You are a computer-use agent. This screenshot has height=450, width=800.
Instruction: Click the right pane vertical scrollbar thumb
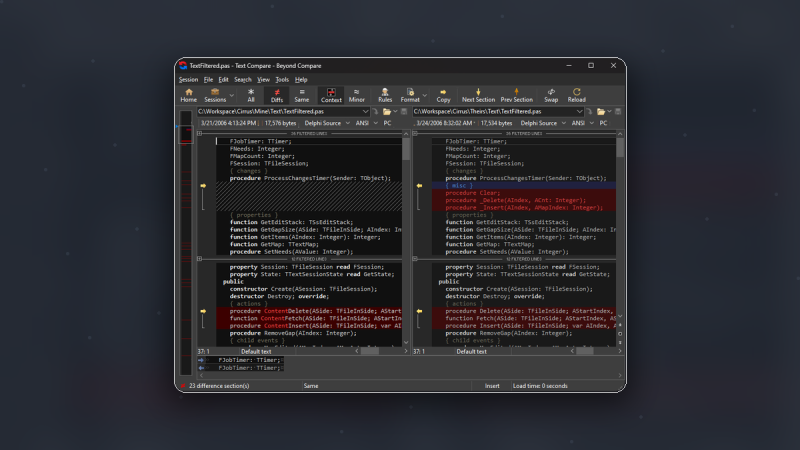tap(620, 147)
